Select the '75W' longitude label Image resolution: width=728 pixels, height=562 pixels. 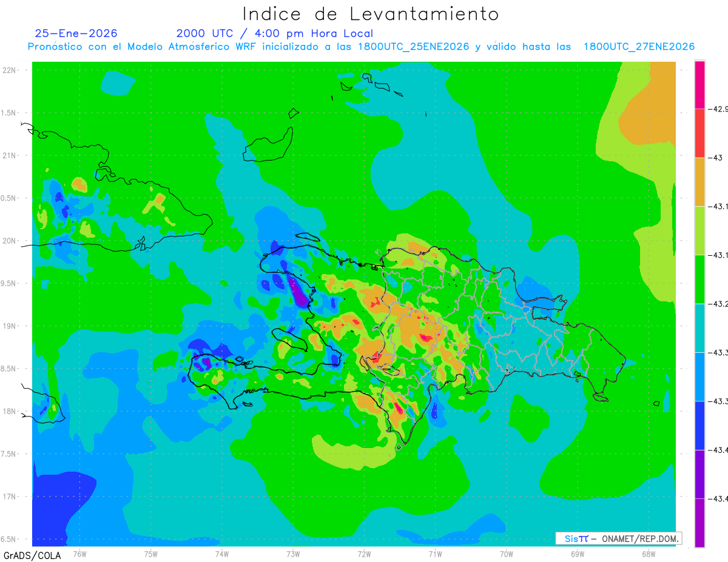tap(151, 554)
